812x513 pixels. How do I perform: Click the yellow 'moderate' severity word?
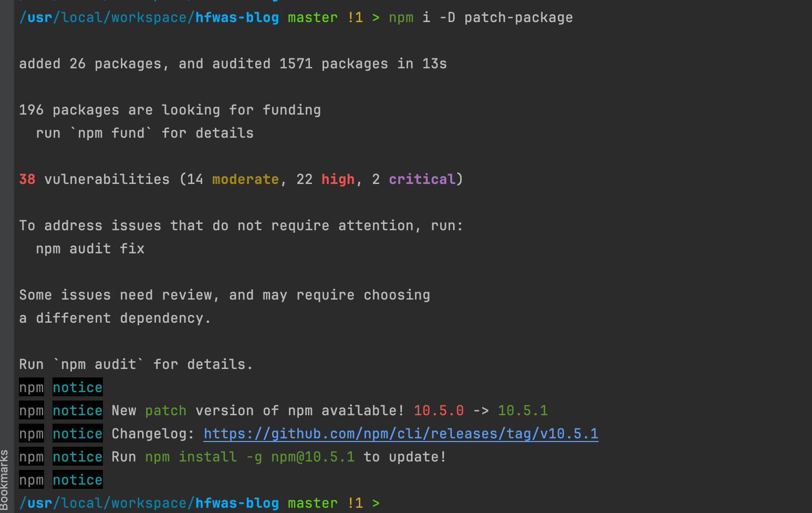point(245,179)
